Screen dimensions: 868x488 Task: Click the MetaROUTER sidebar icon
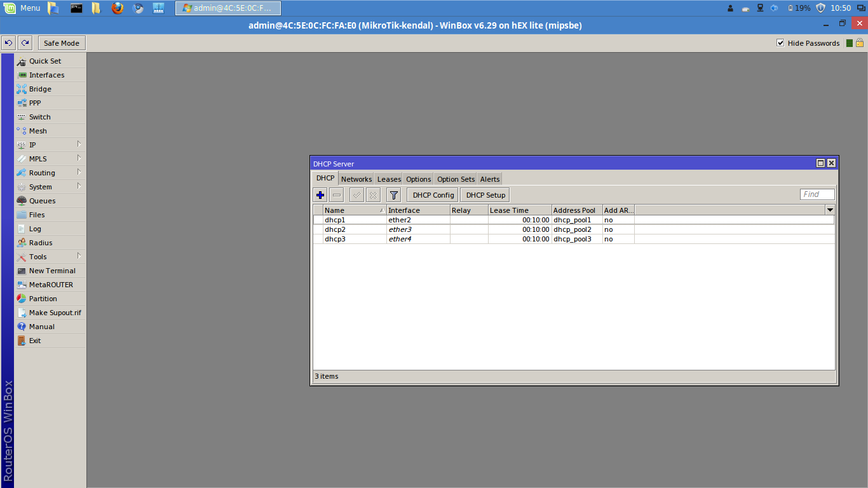coord(22,285)
